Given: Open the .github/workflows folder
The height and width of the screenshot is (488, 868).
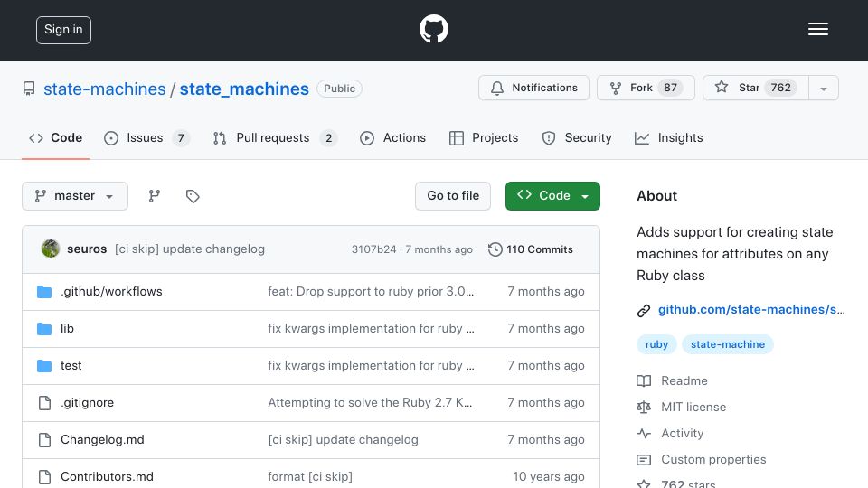Looking at the screenshot, I should point(111,292).
